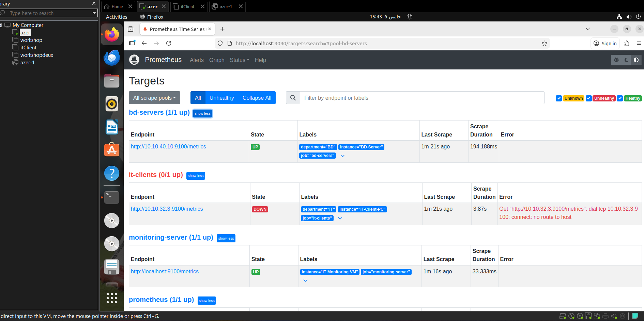Viewport: 644px width, 321px height.
Task: Select the All targets filter button
Action: coord(198,98)
